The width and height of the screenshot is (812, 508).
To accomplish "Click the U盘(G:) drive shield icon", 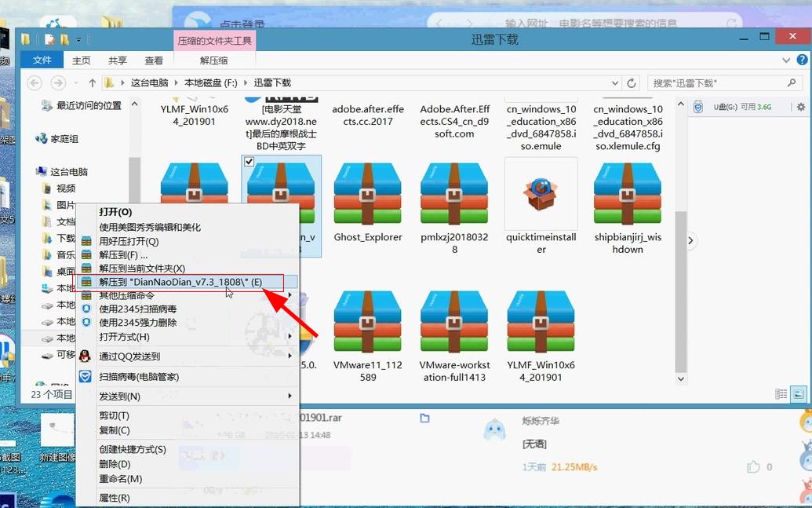I will [x=697, y=106].
